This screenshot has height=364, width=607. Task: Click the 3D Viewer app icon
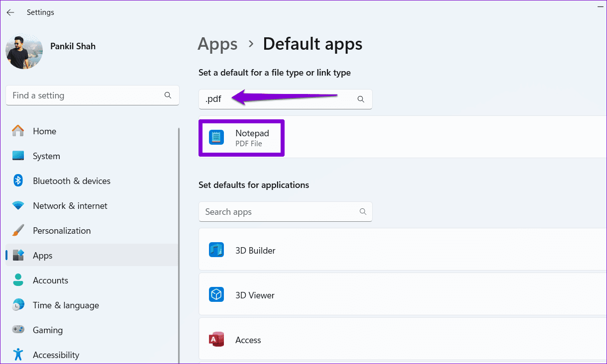tap(216, 294)
